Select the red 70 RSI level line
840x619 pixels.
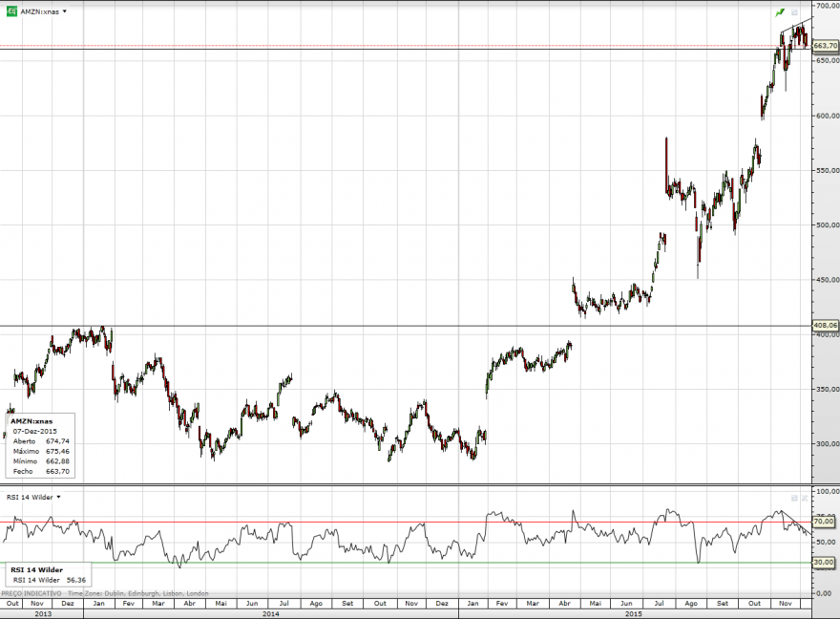coord(406,522)
